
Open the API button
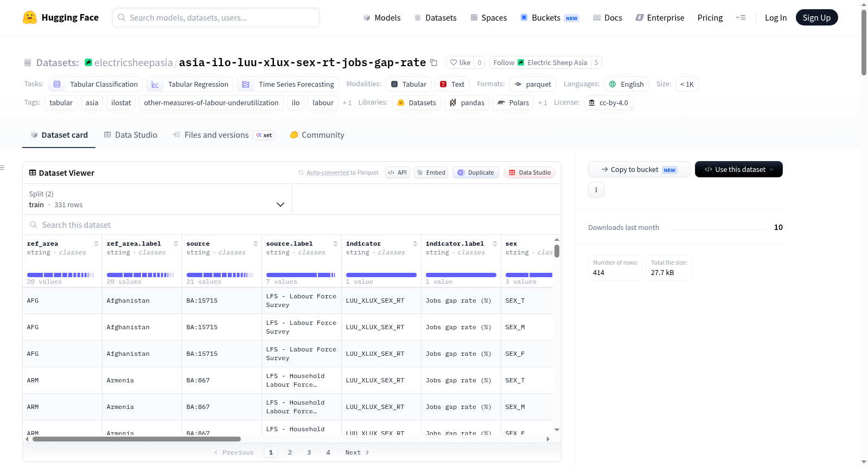coord(397,172)
